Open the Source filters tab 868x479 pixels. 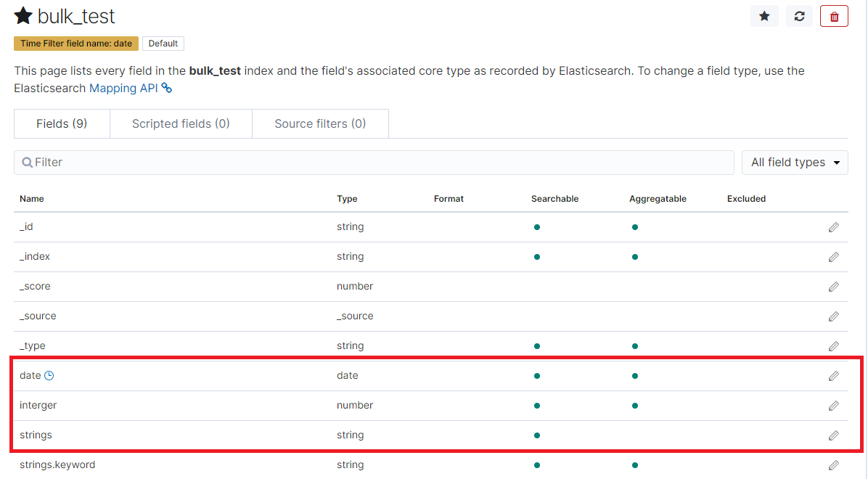click(320, 123)
